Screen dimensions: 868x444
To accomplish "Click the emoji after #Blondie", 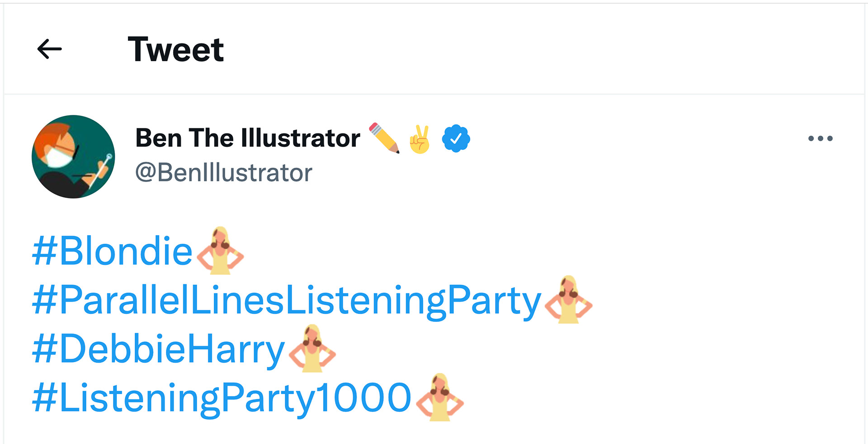I will [x=220, y=250].
